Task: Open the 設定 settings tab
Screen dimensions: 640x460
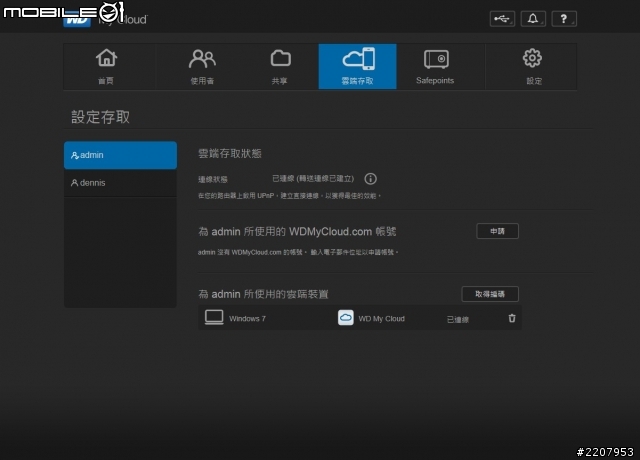Action: [533, 67]
